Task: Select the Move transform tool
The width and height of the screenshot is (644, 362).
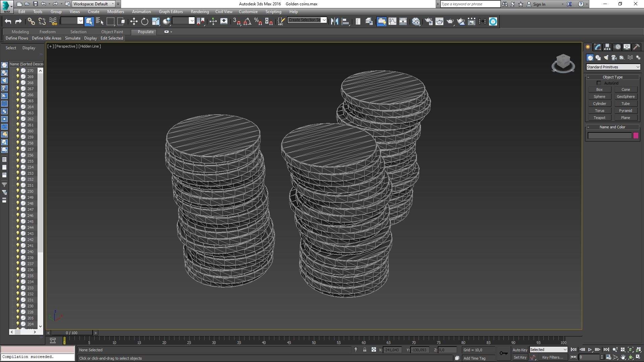Action: tap(134, 21)
